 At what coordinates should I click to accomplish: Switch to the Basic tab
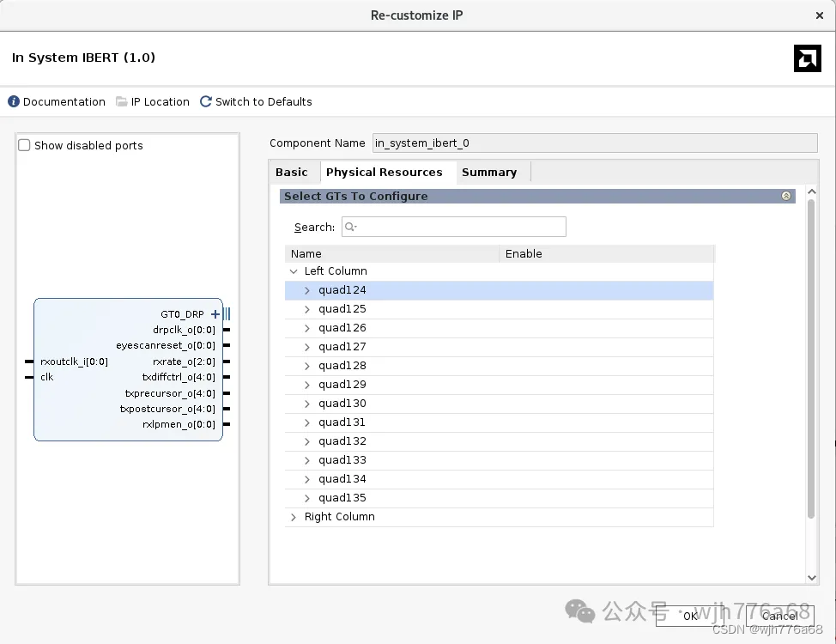coord(292,173)
